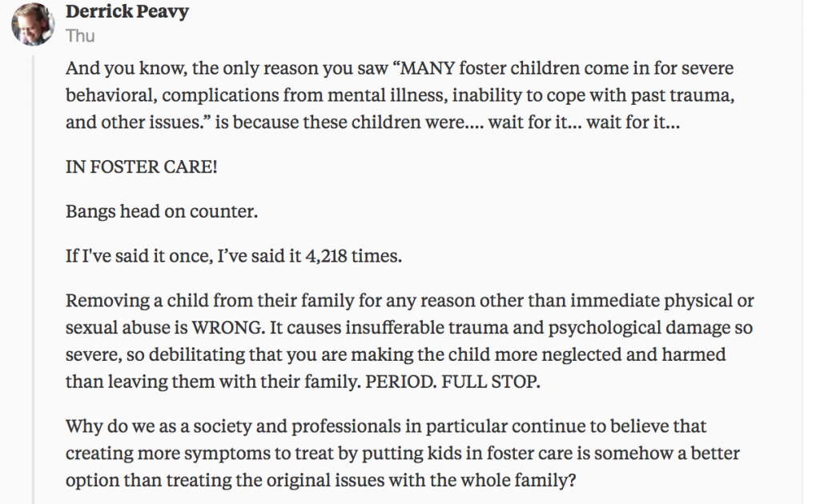
Task: Click the paragraph beginning 'Removing a child'
Action: (x=409, y=341)
